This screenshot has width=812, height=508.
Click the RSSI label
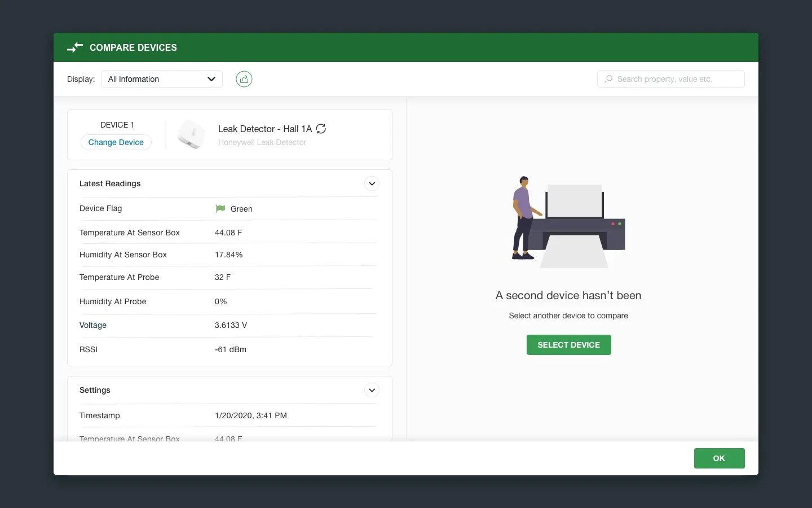pyautogui.click(x=89, y=349)
